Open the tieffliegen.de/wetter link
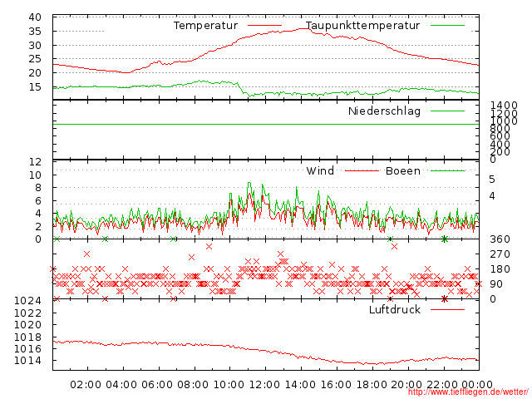 pos(467,392)
